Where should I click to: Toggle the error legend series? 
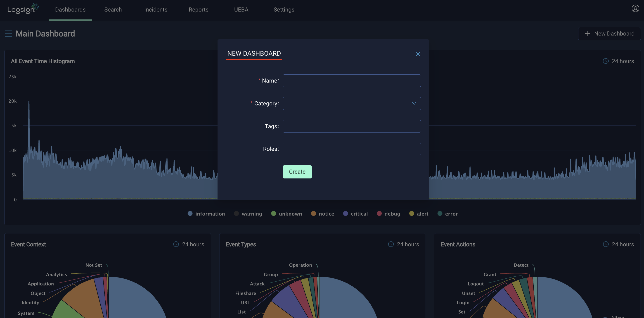[x=447, y=214]
